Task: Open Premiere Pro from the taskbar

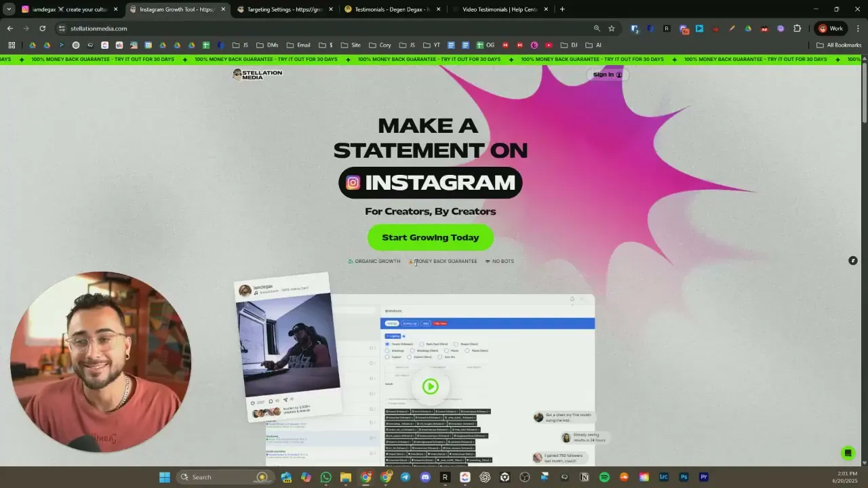Action: click(704, 477)
